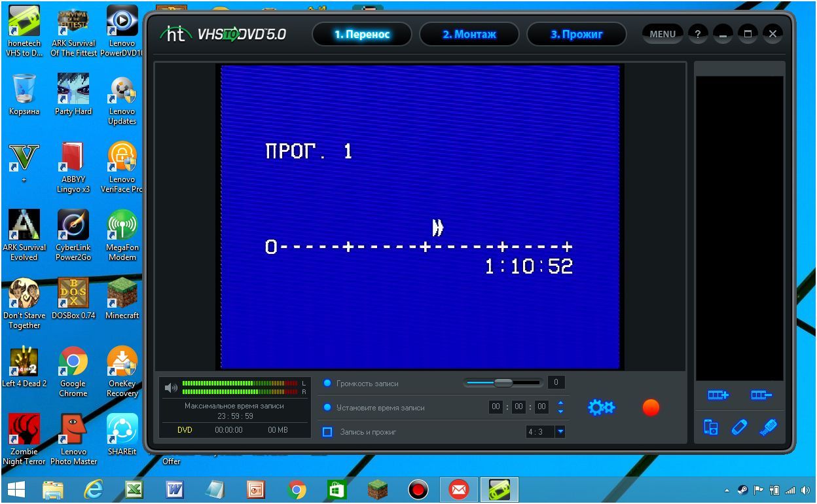
Task: Expand the 4:3 aspect ratio dropdown
Action: pyautogui.click(x=560, y=431)
